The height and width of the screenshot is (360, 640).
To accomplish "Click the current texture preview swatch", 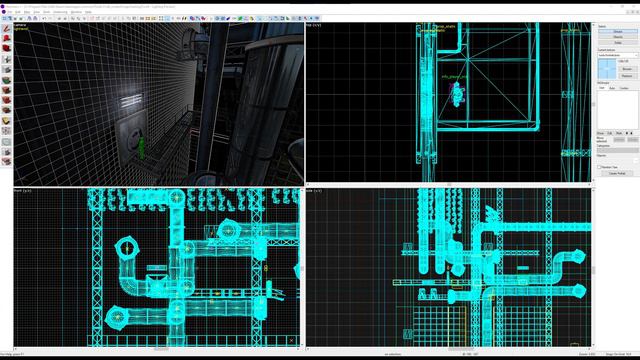I will click(x=607, y=69).
